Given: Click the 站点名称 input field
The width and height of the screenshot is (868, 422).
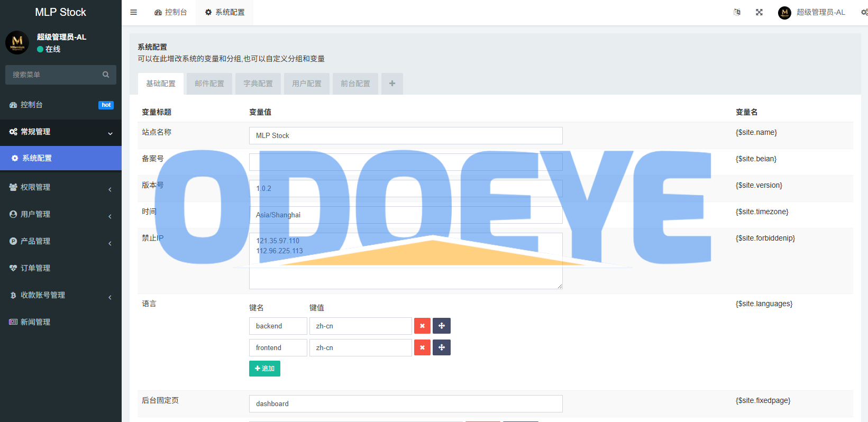Looking at the screenshot, I should (x=406, y=135).
